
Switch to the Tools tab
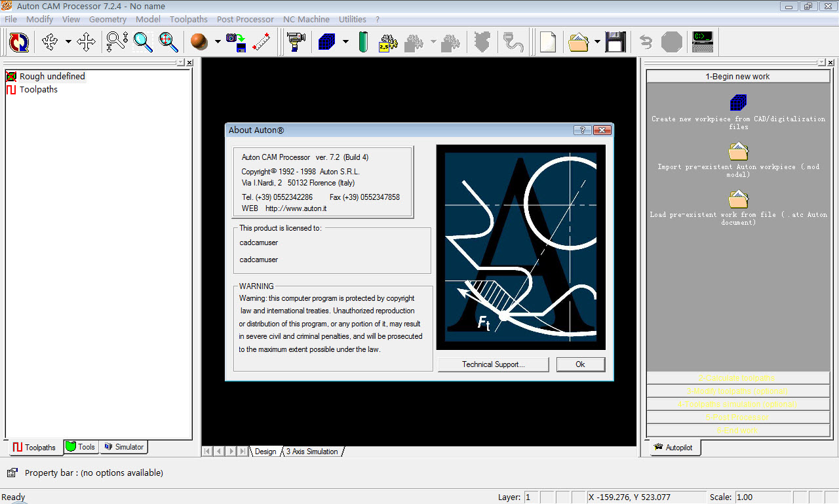coord(81,447)
